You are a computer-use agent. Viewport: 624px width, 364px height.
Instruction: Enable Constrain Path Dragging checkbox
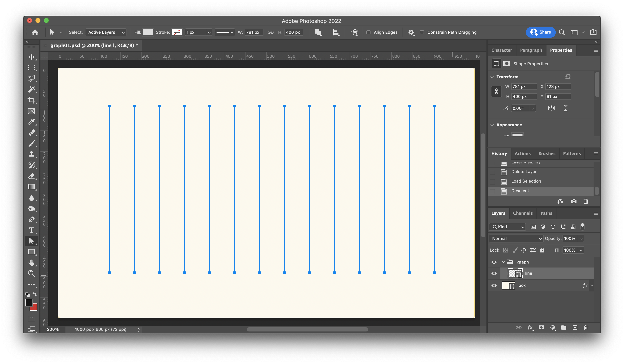click(x=422, y=32)
